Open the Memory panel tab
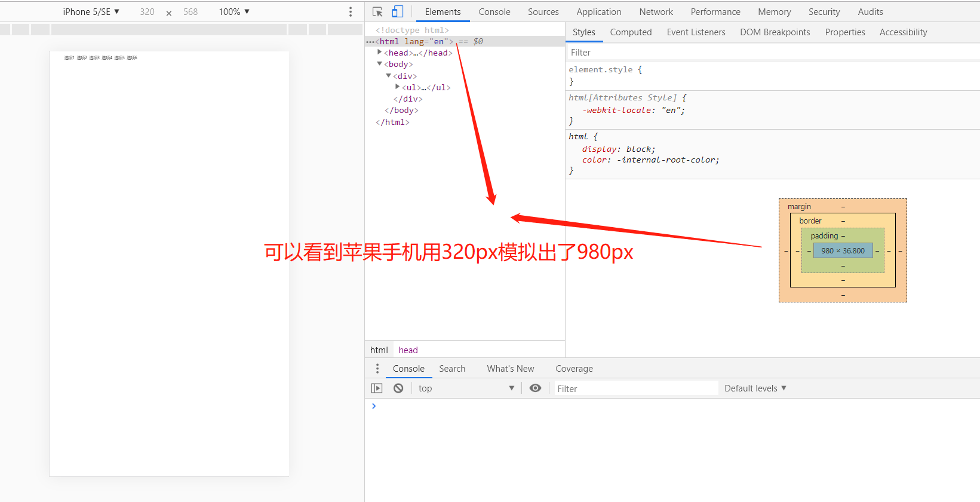The image size is (980, 502). pyautogui.click(x=775, y=12)
